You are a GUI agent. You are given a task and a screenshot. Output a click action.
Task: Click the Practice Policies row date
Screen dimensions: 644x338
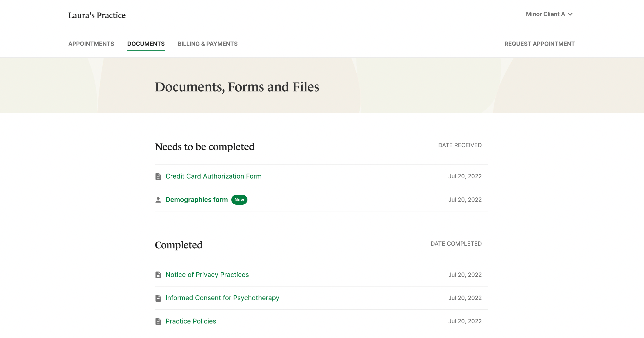tap(465, 321)
